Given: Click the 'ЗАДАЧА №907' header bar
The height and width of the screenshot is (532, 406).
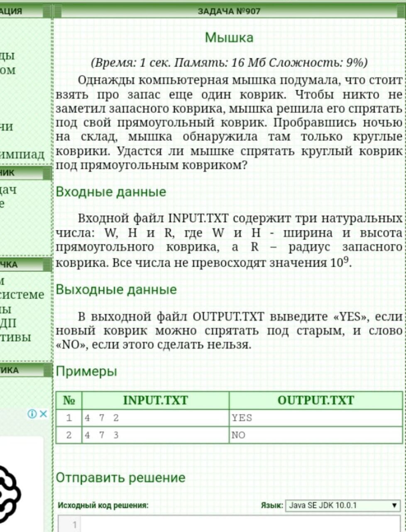Looking at the screenshot, I should [x=229, y=11].
